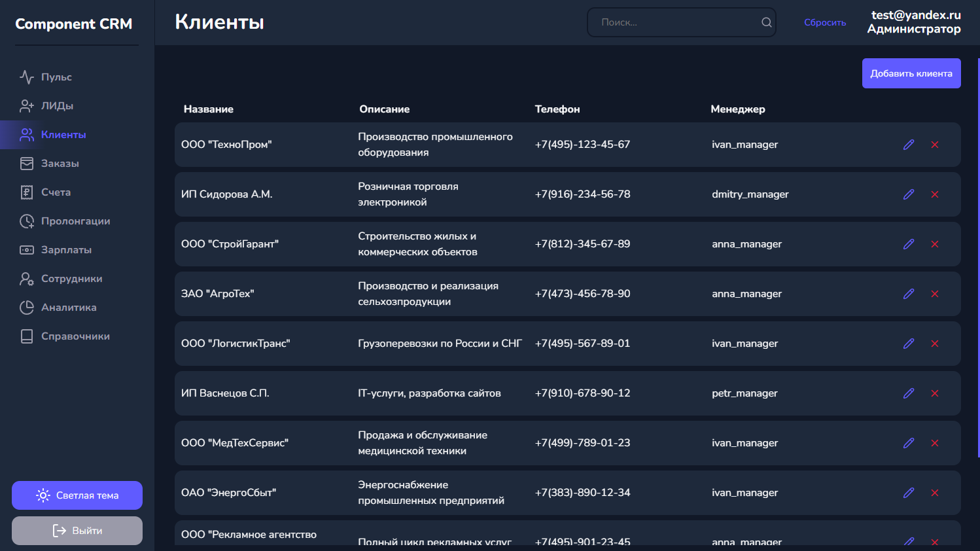Viewport: 980px width, 551px height.
Task: Delete ИП Васнецов С.П. with red X
Action: click(x=935, y=393)
